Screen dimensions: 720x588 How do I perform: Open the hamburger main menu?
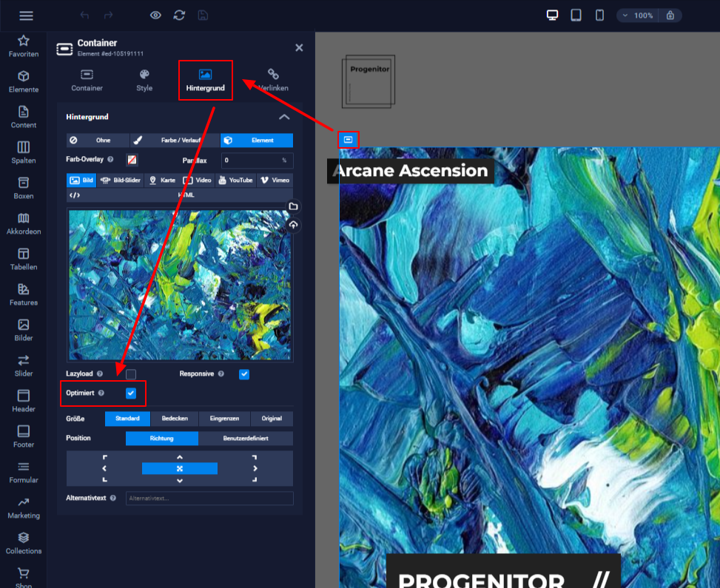26,16
